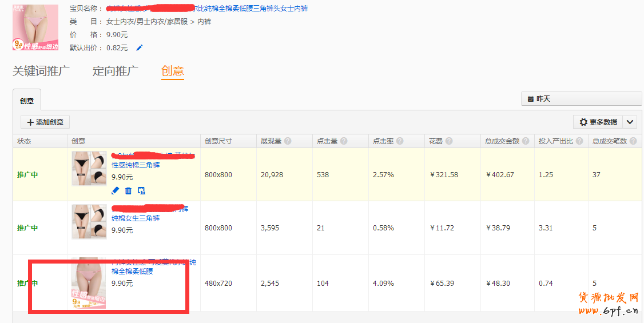The width and height of the screenshot is (644, 323).
Task: Open the 昨天 date range dropdown
Action: click(x=581, y=99)
